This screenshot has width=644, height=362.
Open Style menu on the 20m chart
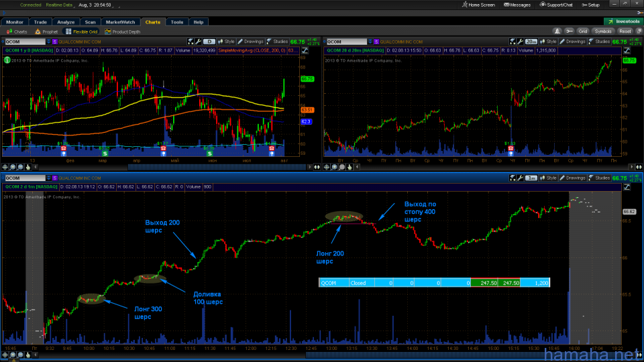[548, 42]
